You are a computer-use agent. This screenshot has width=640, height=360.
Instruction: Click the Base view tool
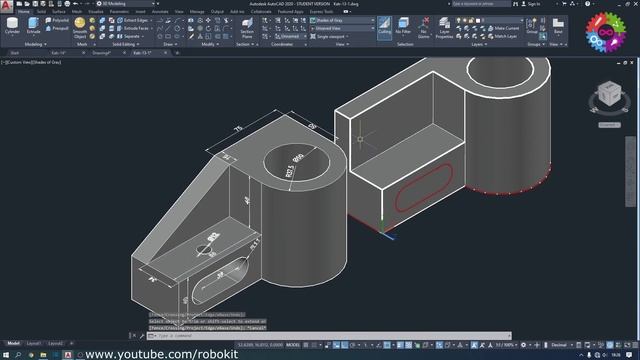click(x=558, y=26)
